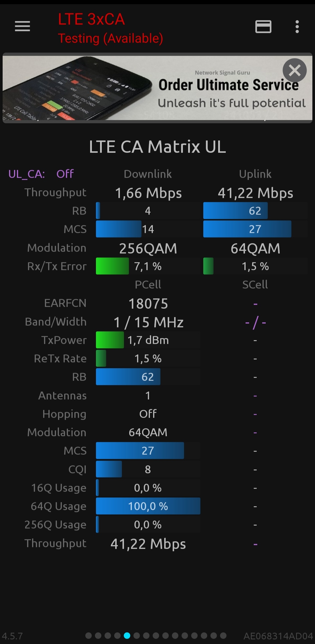Open the three-dot overflow menu

[x=297, y=27]
